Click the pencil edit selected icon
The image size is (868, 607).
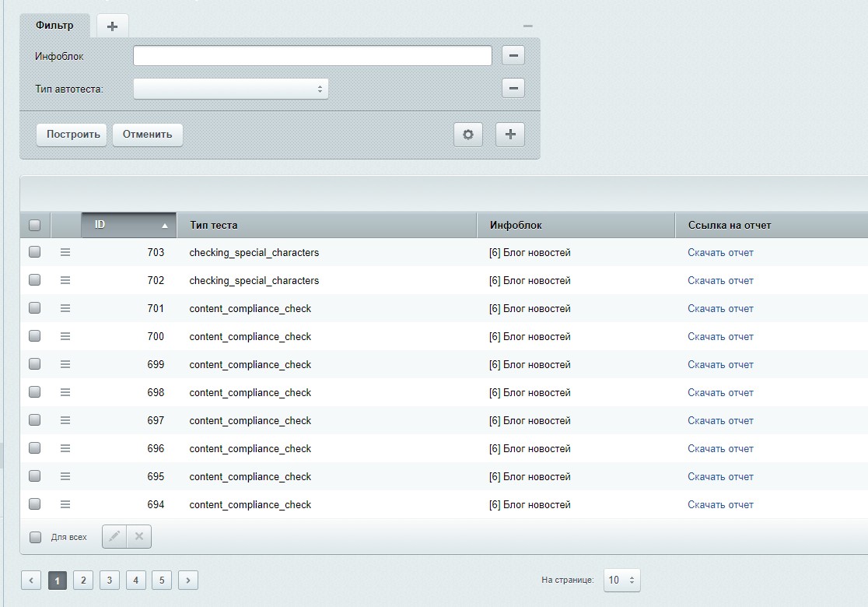[x=114, y=536]
